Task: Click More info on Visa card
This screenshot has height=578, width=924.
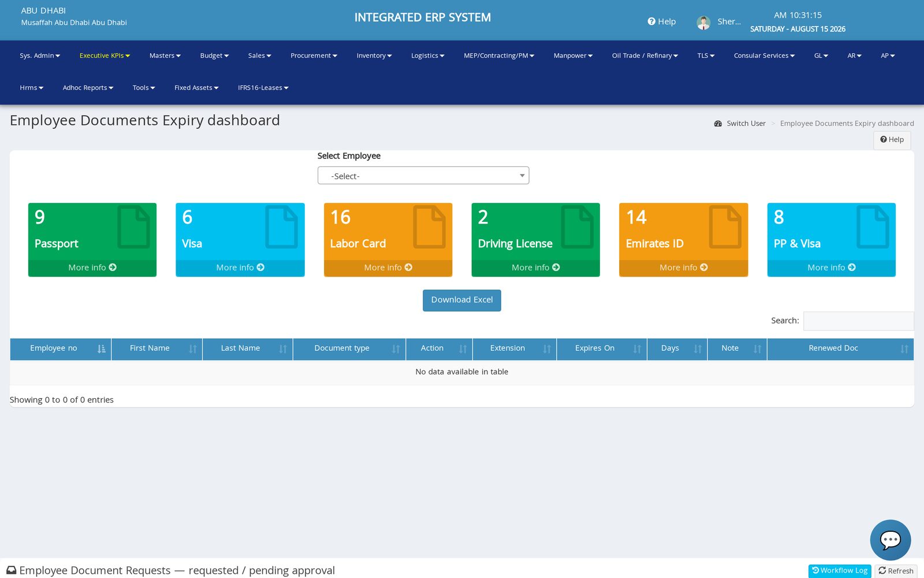Action: [x=240, y=268]
